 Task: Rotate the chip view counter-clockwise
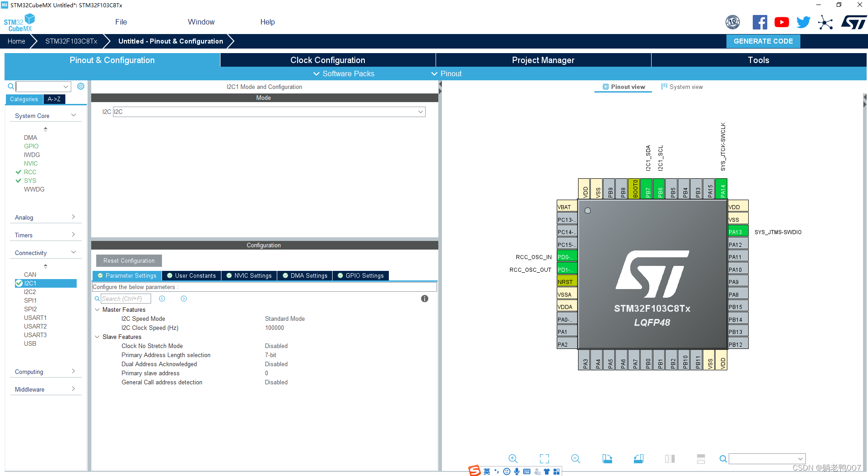point(638,459)
